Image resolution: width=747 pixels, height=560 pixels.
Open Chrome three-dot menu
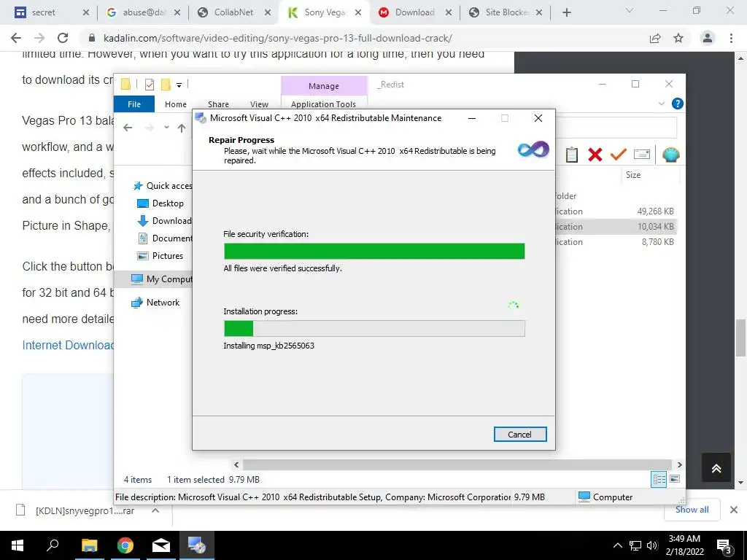[x=731, y=38]
